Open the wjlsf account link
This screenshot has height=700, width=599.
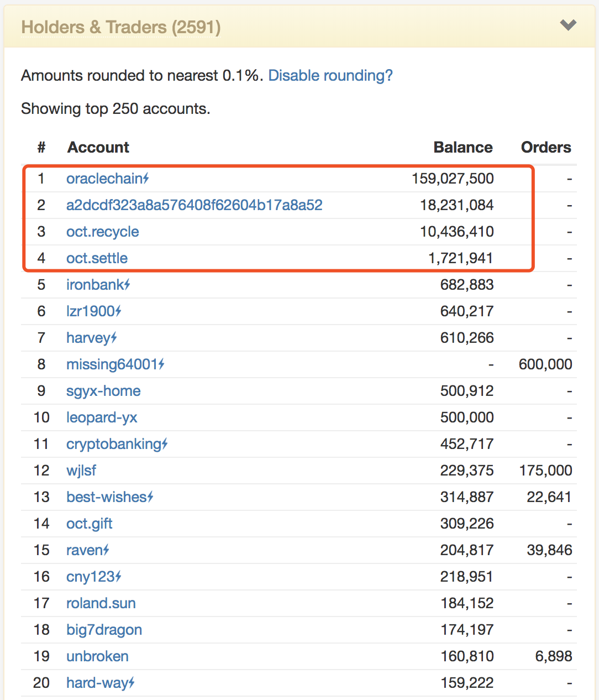pyautogui.click(x=81, y=471)
